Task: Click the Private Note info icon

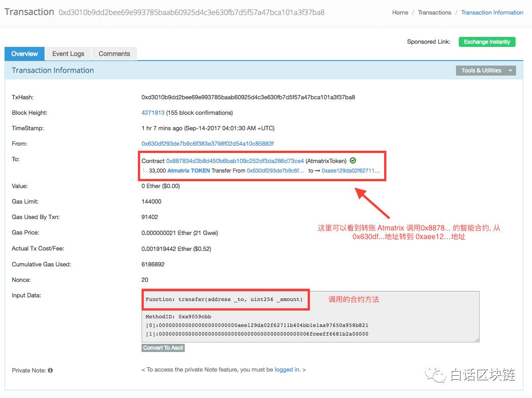Action: [50, 371]
